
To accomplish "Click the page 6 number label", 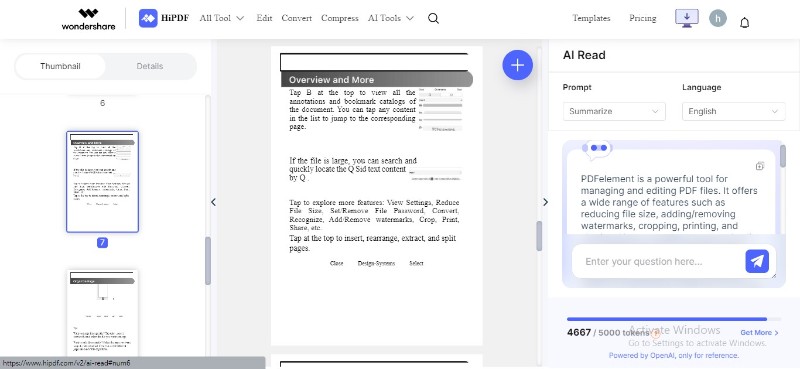I will click(102, 103).
